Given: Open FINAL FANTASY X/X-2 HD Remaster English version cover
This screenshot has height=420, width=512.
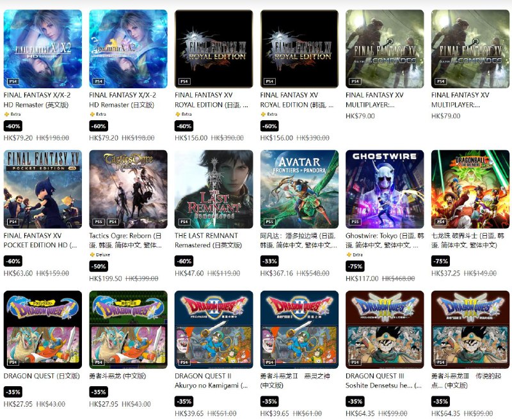Looking at the screenshot, I should [x=43, y=49].
